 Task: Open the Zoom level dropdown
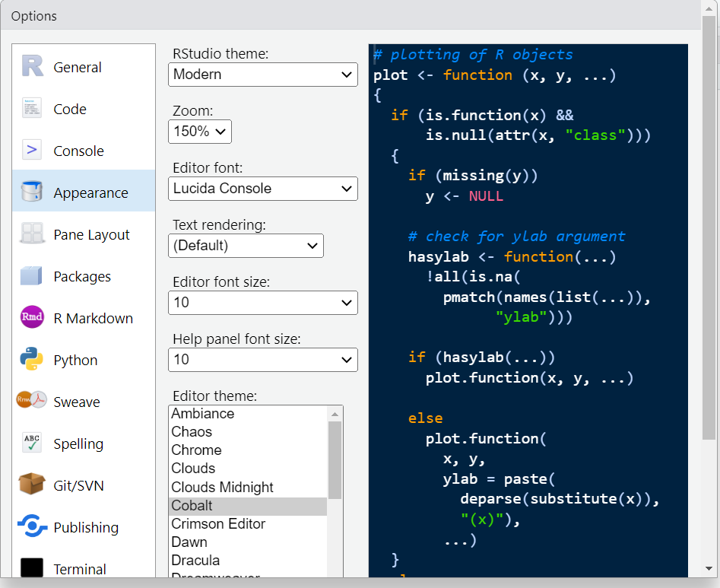[200, 132]
